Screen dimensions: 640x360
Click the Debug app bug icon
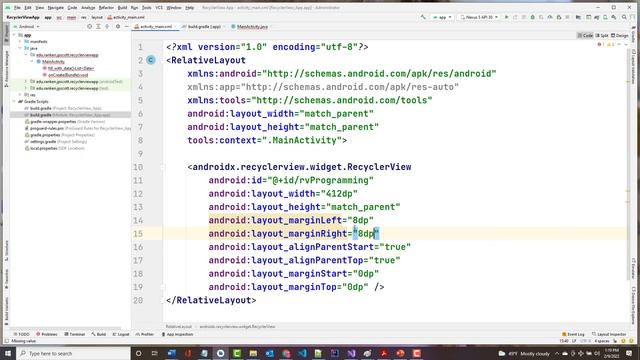tap(533, 17)
